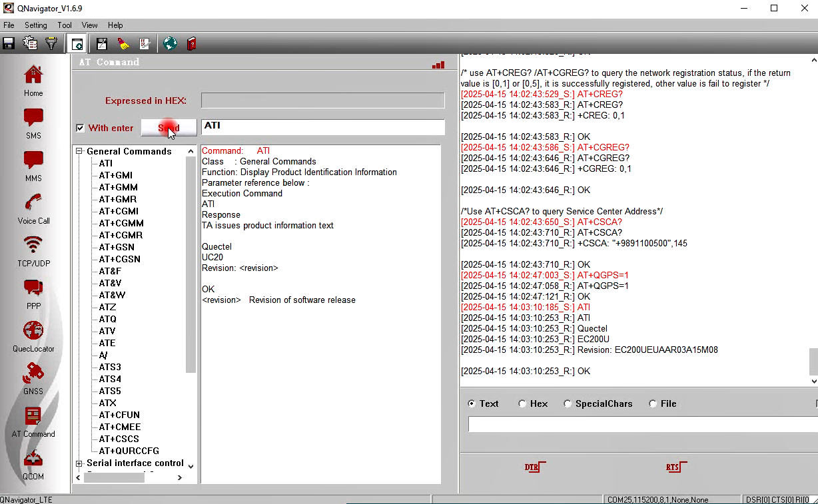Select the AT+CSCS command in the tree
Viewport: 818px width, 504px height.
pyautogui.click(x=119, y=439)
